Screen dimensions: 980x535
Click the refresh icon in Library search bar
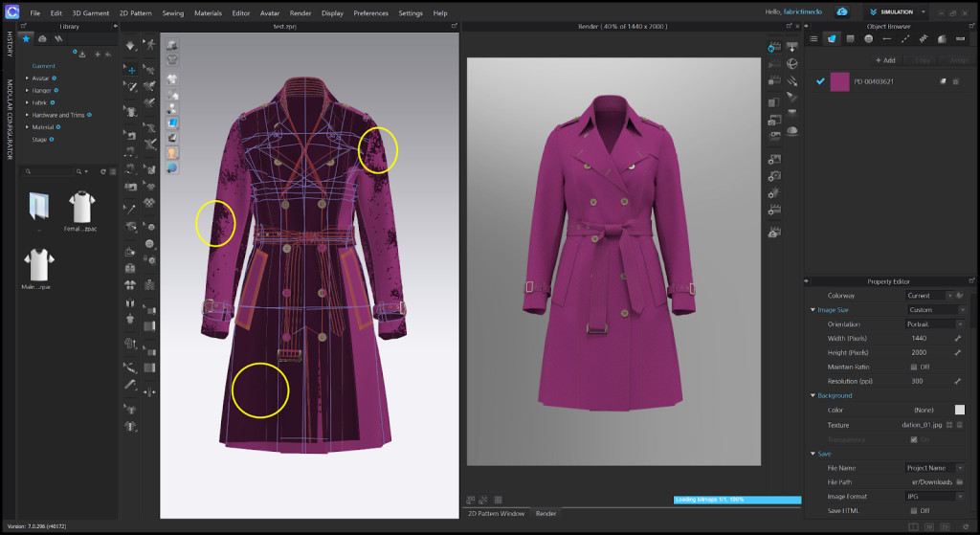103,171
